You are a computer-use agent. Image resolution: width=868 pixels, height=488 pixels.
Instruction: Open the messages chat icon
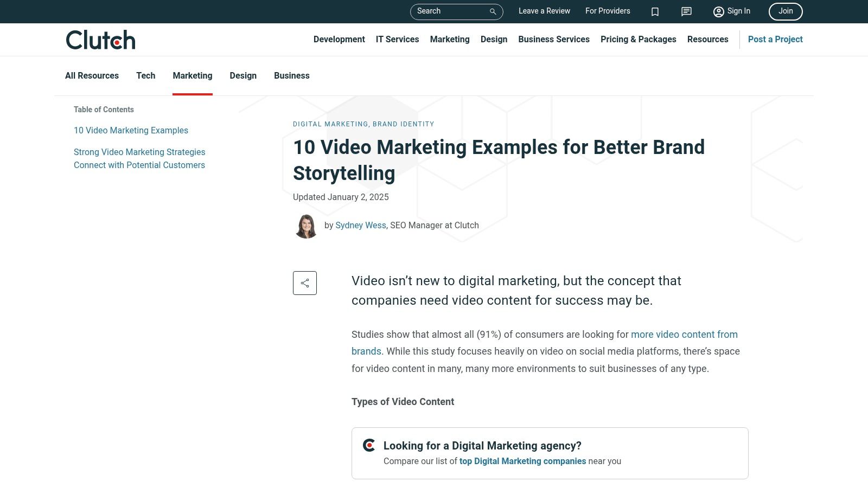(686, 11)
